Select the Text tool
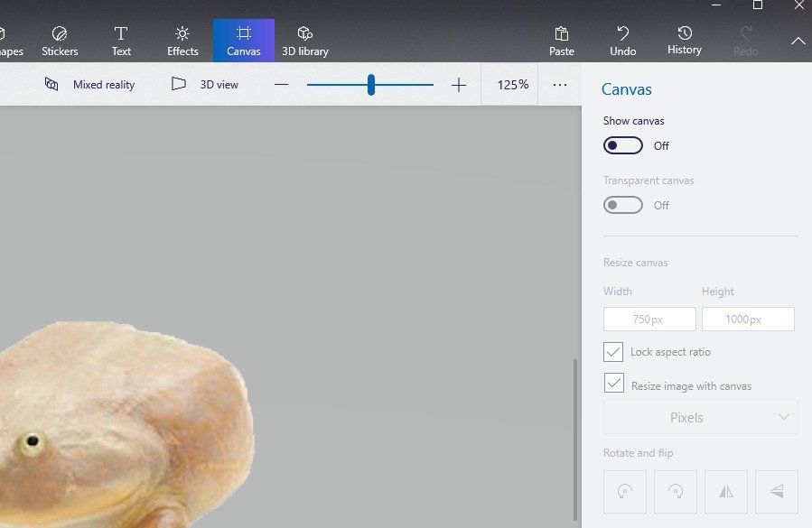The height and width of the screenshot is (528, 812). [x=120, y=40]
